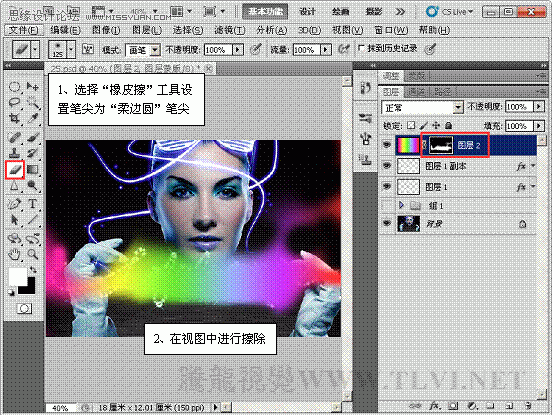Switch to the 设计 workspace
The image size is (552, 415).
(x=307, y=12)
